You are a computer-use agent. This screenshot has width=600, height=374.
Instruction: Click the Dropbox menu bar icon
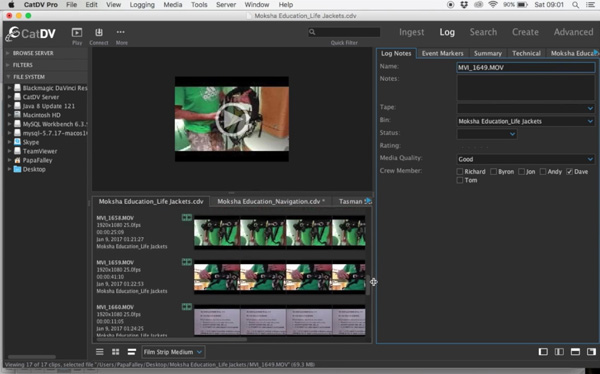(x=464, y=5)
